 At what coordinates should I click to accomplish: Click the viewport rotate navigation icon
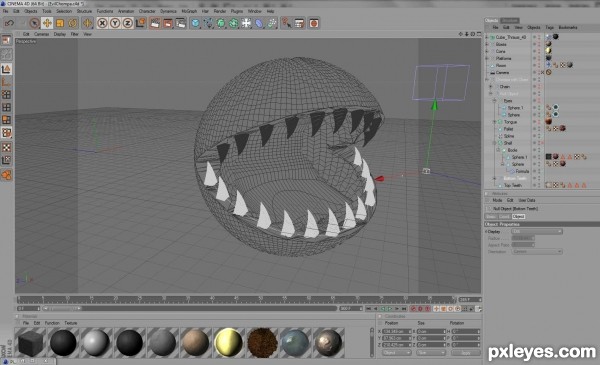click(473, 34)
